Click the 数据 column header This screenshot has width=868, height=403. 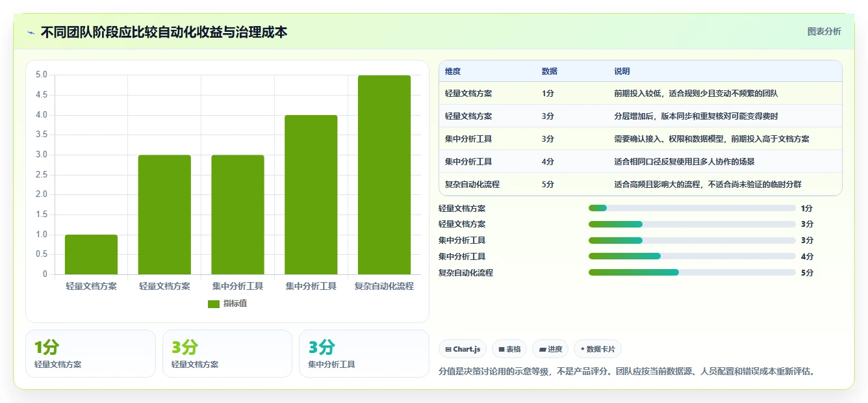[550, 71]
